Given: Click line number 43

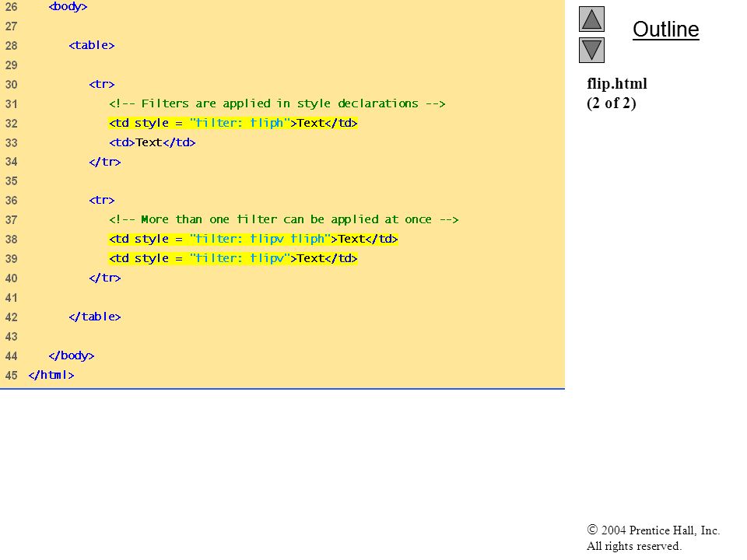Looking at the screenshot, I should pos(12,337).
